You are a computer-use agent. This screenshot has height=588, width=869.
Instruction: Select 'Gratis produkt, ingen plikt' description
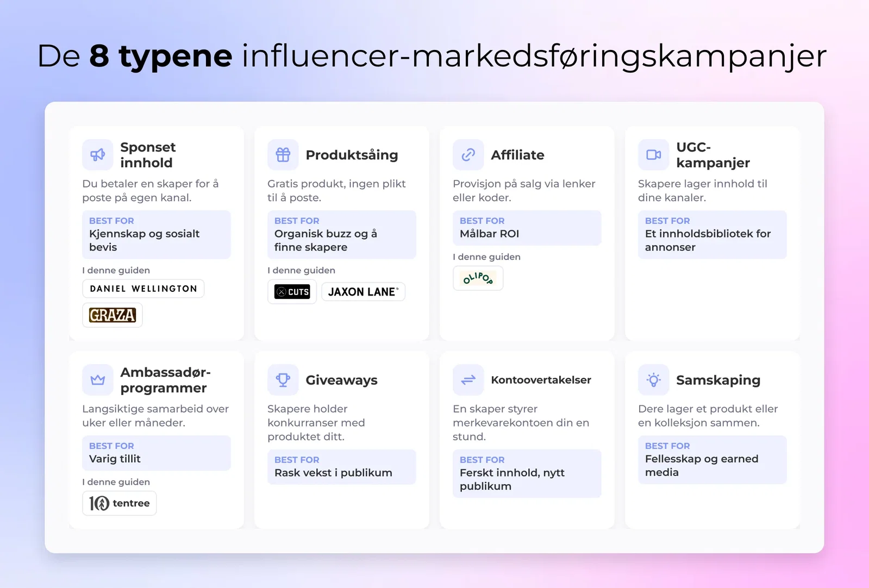coord(336,191)
